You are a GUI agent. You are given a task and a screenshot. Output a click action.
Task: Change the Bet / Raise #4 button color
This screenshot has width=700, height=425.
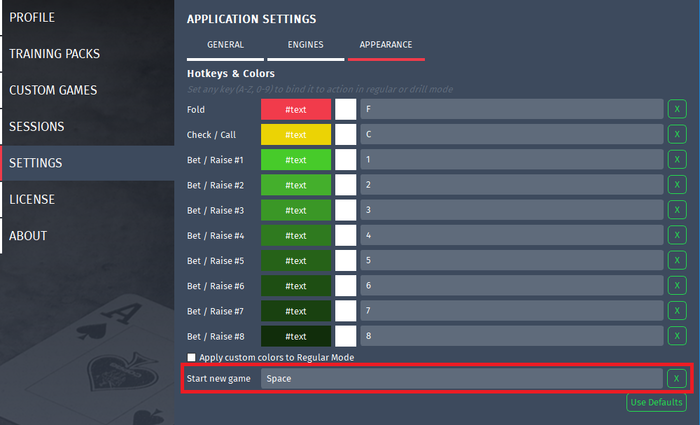[x=296, y=235]
